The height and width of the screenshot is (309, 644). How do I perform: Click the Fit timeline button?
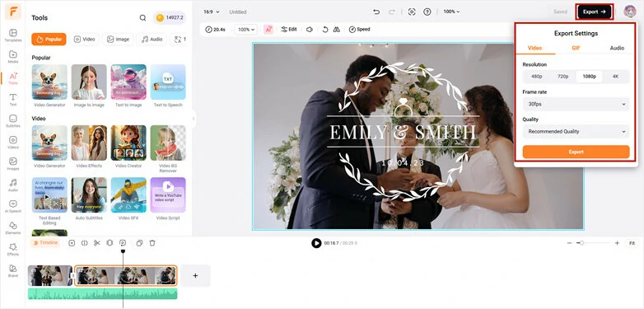click(632, 243)
